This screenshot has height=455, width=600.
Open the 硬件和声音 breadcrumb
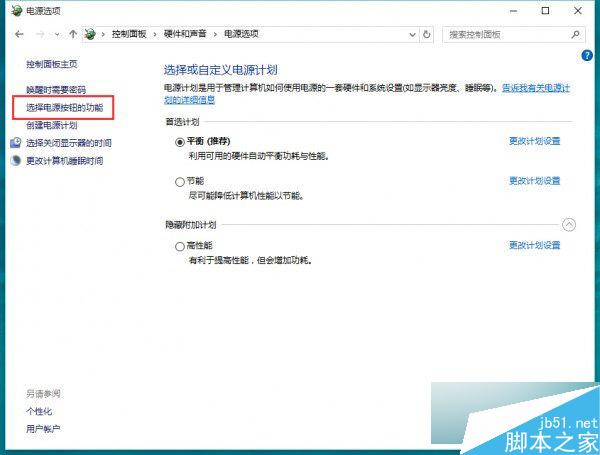click(x=185, y=34)
